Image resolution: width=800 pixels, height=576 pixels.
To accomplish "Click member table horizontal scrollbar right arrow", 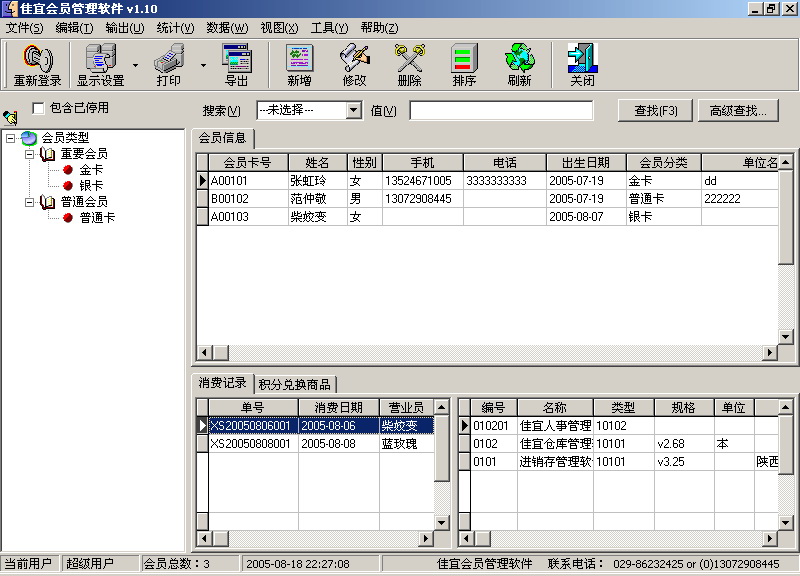I will [770, 352].
